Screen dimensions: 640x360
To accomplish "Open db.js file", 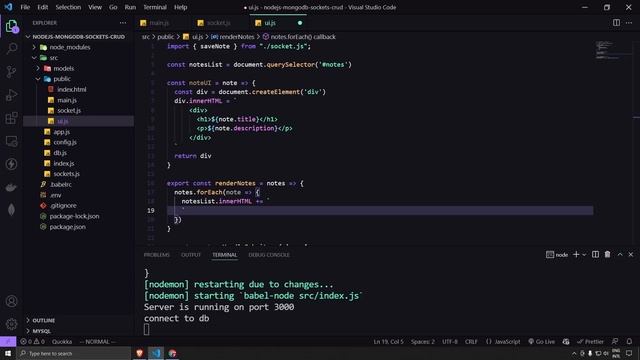I will click(60, 153).
